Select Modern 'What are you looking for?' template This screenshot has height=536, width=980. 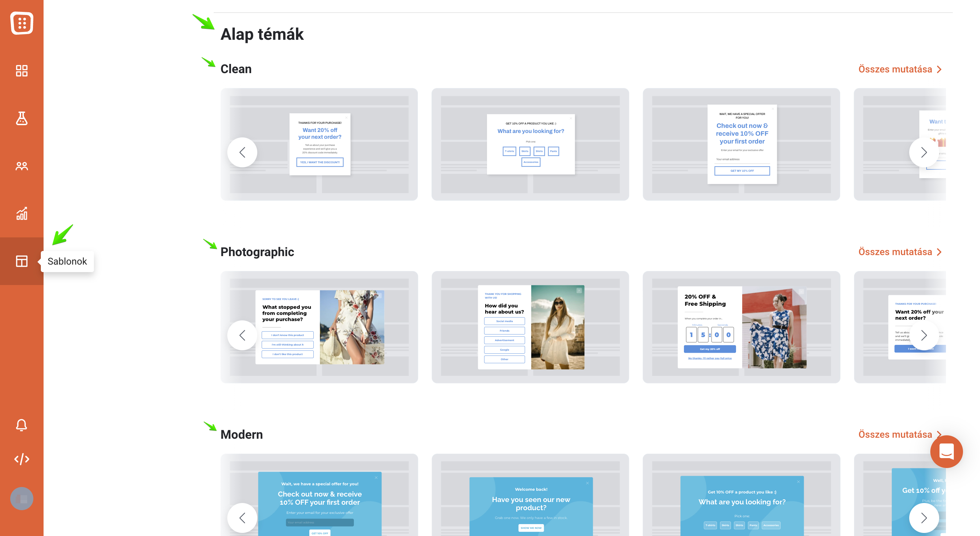741,495
